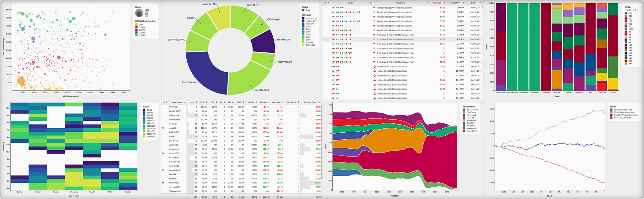The height and width of the screenshot is (199, 644).
Task: Click the site icon on the 2:52 PM Triple Draw hand
Action: tap(375, 62)
